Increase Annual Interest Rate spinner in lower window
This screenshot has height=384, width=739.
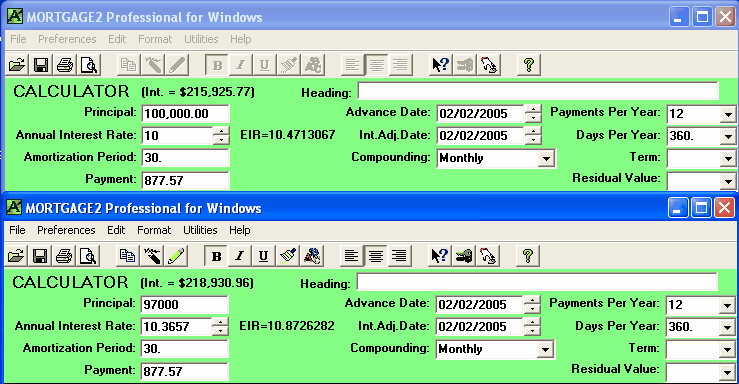(x=220, y=322)
